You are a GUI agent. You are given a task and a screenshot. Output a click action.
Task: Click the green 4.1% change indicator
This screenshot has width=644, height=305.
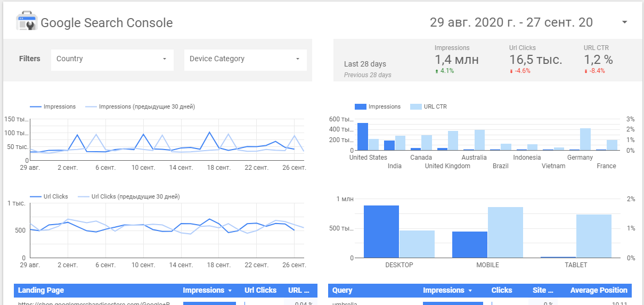pyautogui.click(x=444, y=71)
